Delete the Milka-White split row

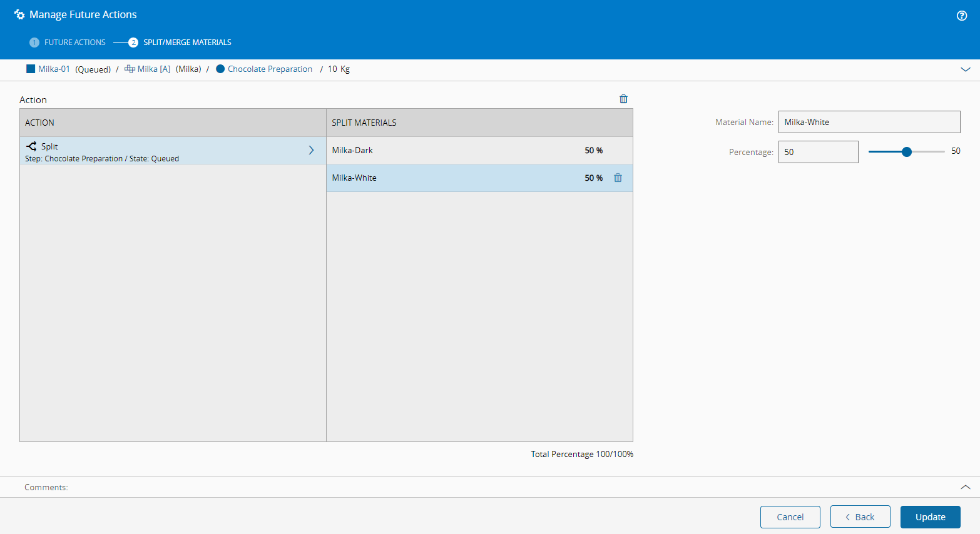tap(618, 178)
